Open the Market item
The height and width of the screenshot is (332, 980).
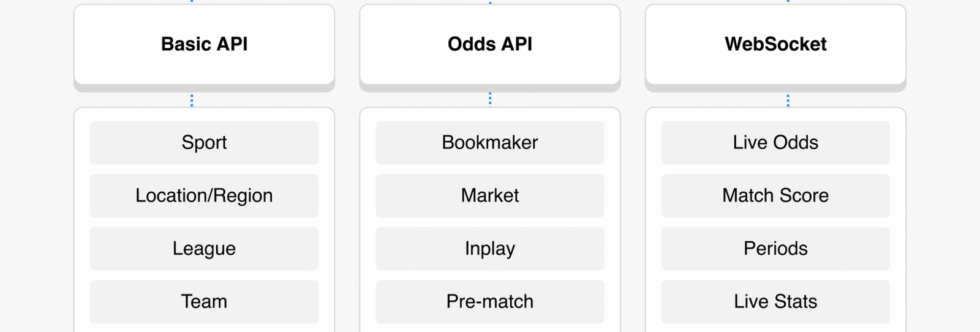click(x=490, y=195)
